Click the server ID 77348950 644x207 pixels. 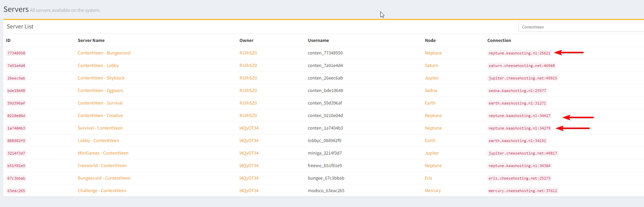pyautogui.click(x=16, y=53)
